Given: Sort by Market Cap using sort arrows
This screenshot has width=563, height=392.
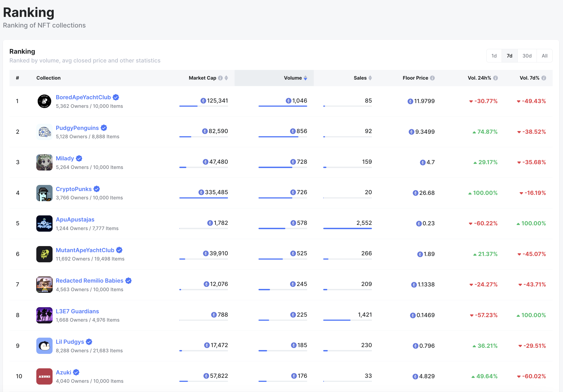Looking at the screenshot, I should pyautogui.click(x=226, y=78).
